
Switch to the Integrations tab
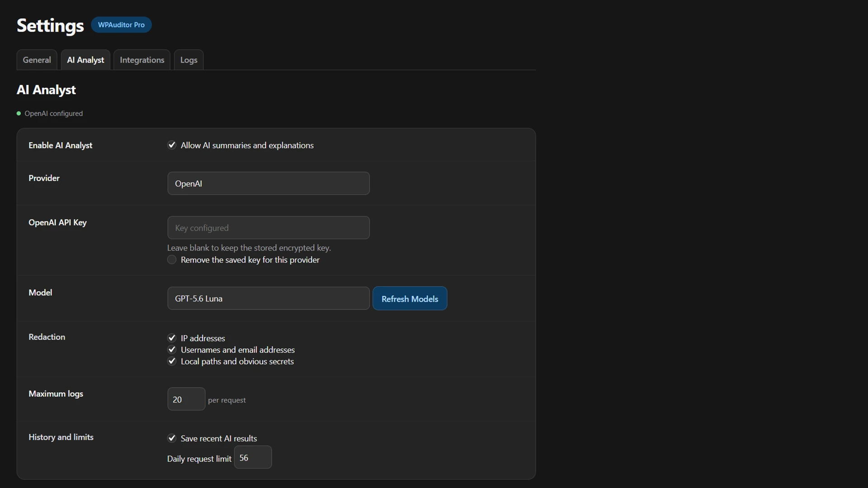point(142,60)
